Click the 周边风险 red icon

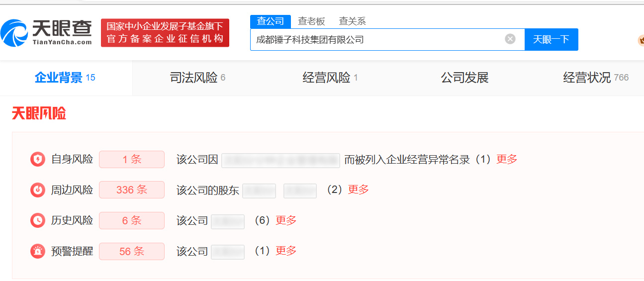[38, 190]
